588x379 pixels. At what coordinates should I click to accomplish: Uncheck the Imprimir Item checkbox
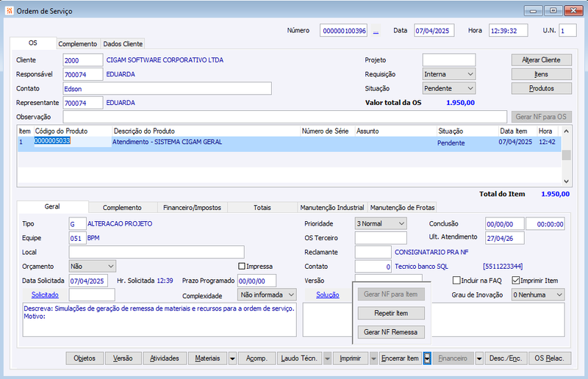(x=516, y=281)
